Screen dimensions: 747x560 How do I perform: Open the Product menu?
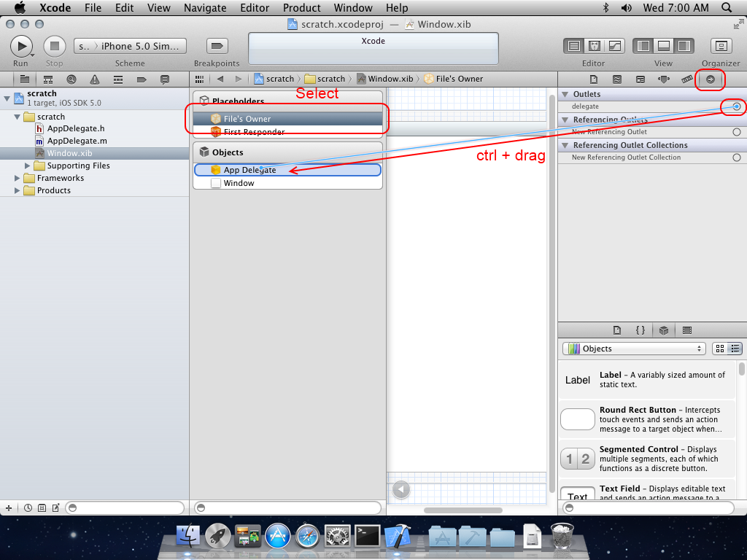(301, 8)
